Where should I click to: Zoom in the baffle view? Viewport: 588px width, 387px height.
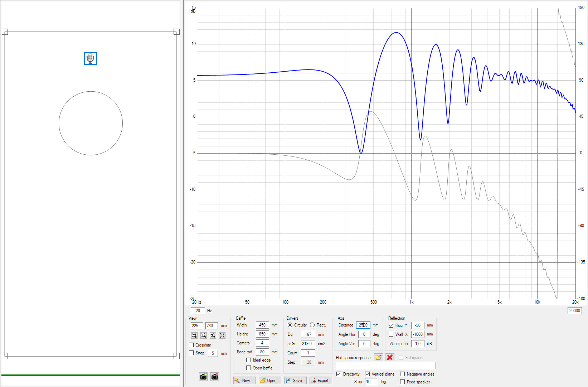(213, 335)
